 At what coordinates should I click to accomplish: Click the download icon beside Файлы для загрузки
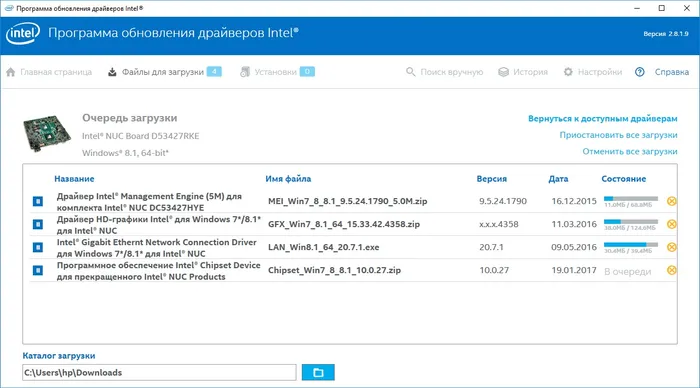tap(112, 72)
